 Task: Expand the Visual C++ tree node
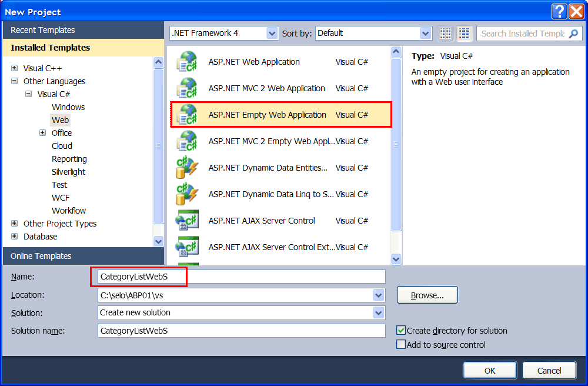(14, 68)
